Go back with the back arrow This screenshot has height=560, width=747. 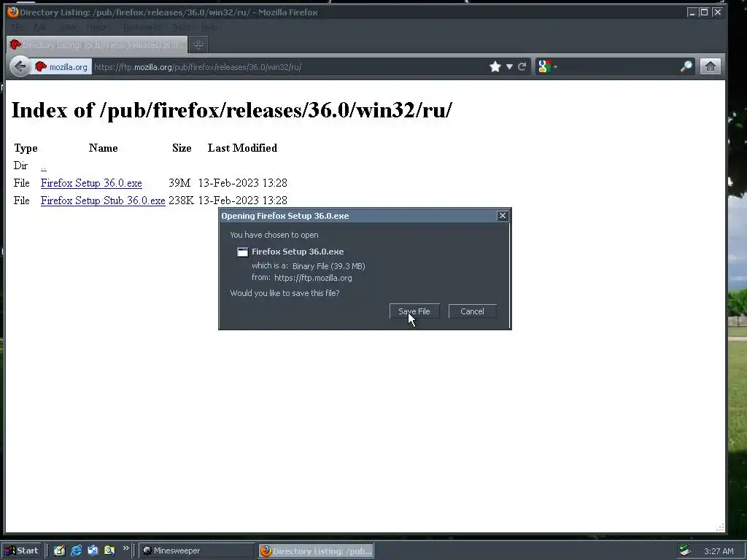[20, 66]
